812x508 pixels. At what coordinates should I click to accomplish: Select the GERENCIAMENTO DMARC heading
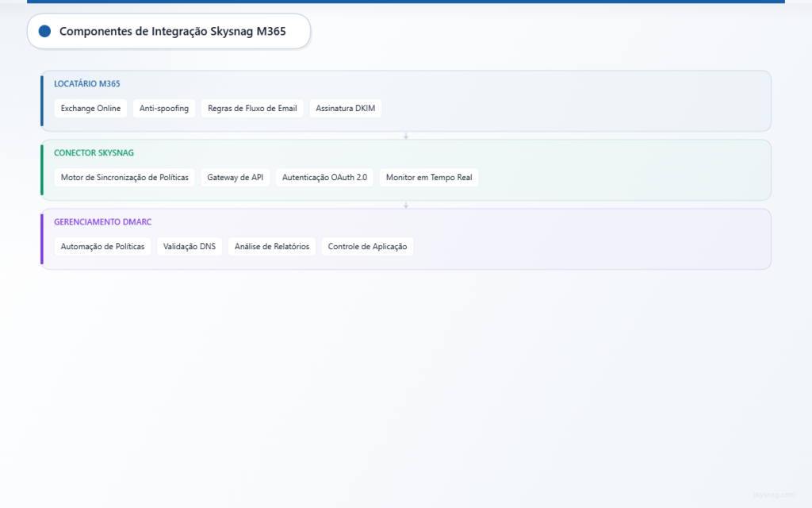102,222
